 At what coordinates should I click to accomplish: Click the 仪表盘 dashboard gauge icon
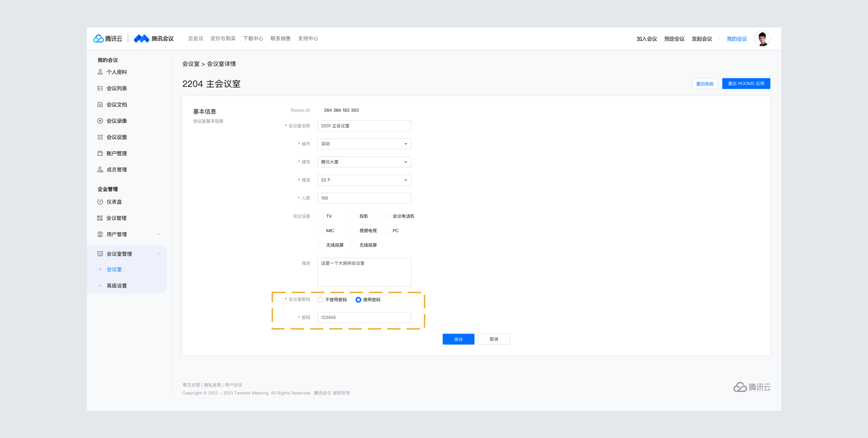pyautogui.click(x=100, y=202)
